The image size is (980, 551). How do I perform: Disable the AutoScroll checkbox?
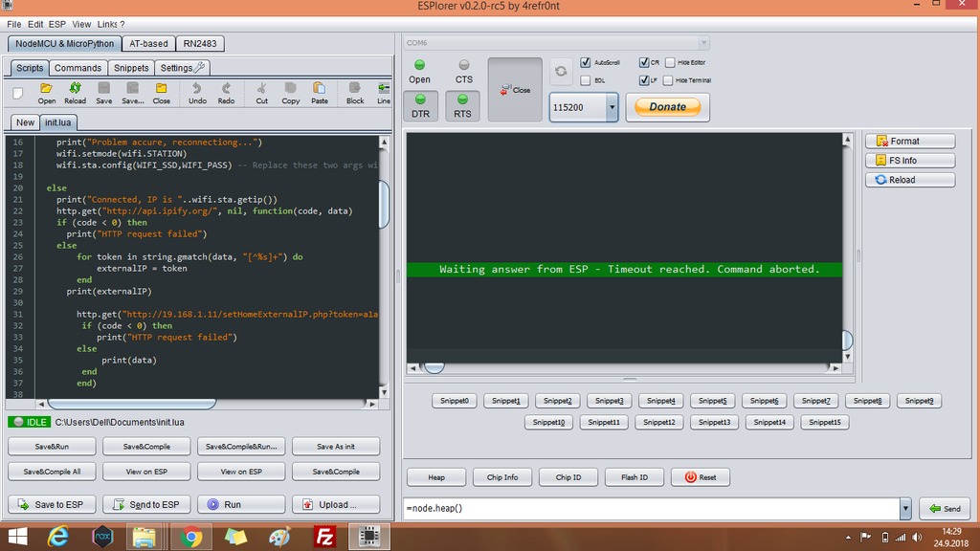tap(586, 62)
